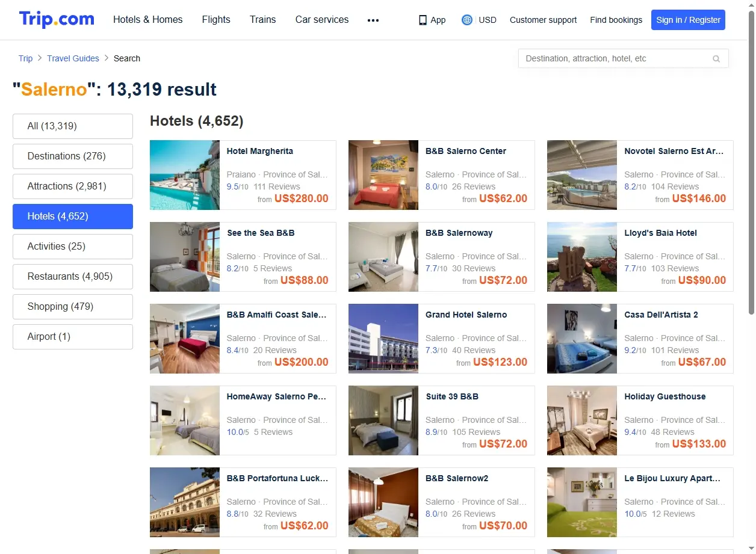Click Casa Dell'Artista 2 title
Image resolution: width=756 pixels, height=554 pixels.
coord(661,315)
